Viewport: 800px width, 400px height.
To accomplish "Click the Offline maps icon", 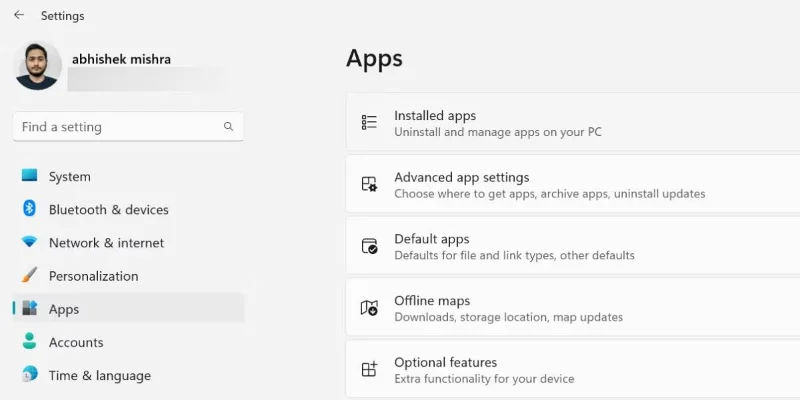I will [369, 308].
